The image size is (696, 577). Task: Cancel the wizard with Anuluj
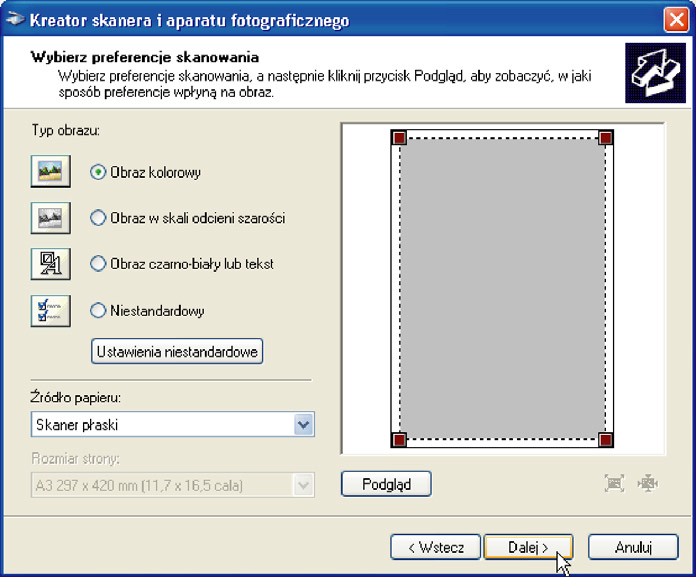(633, 547)
